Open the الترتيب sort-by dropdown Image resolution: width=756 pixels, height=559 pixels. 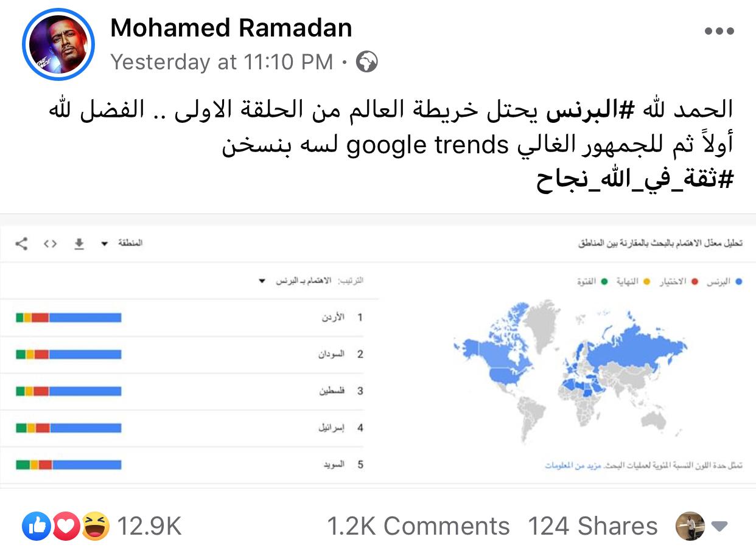point(310,280)
